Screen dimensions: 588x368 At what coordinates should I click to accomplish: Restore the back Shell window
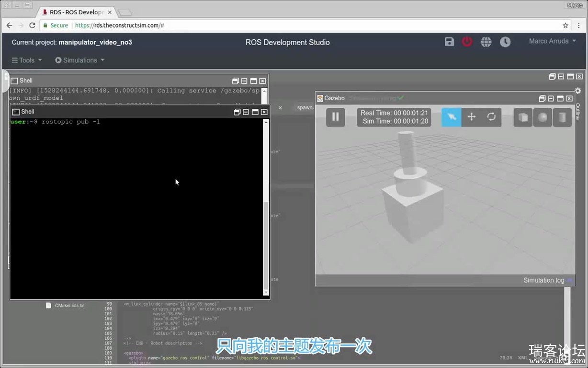235,81
